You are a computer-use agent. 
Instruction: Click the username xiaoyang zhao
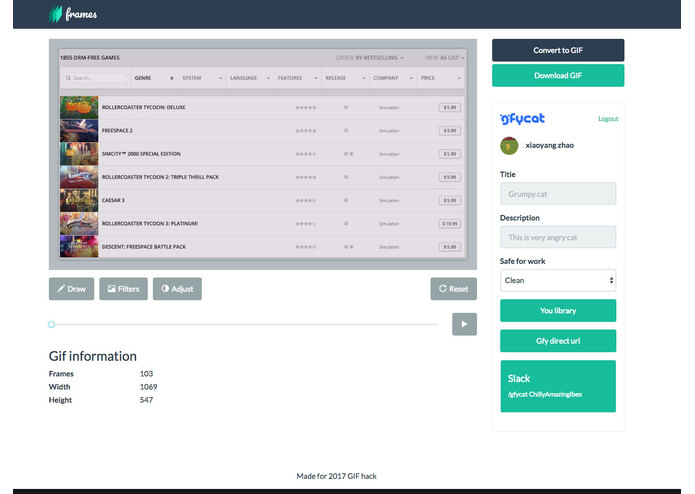[550, 145]
